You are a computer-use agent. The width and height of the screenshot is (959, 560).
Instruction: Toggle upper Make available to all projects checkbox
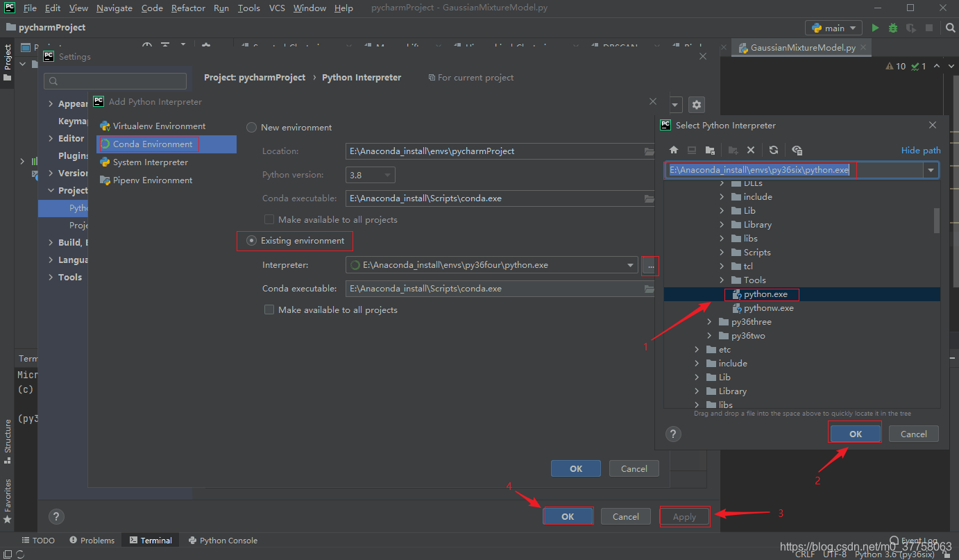pyautogui.click(x=269, y=220)
